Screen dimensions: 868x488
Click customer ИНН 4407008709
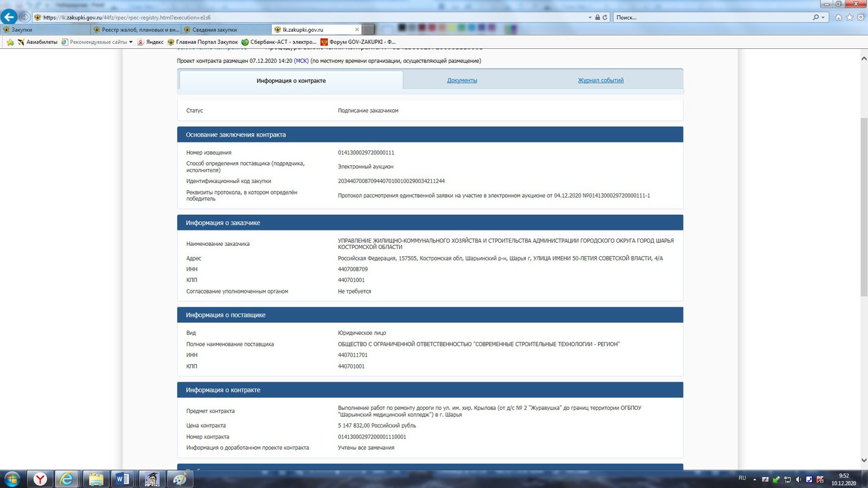tap(353, 269)
